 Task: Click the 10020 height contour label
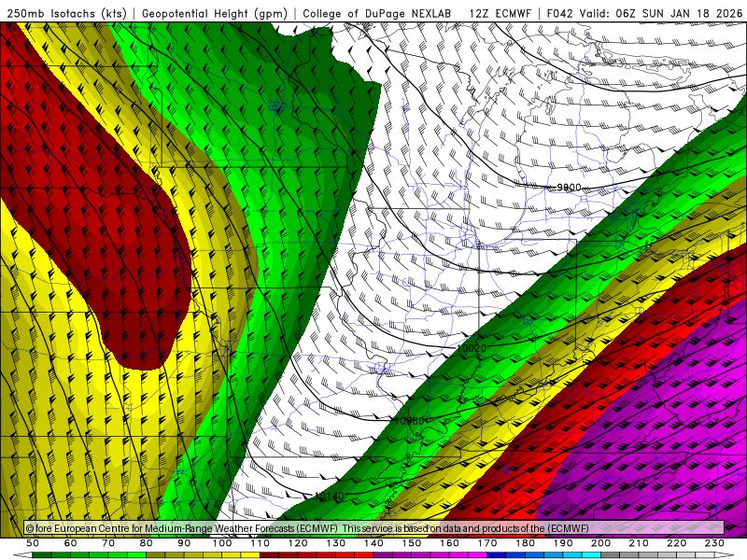pyautogui.click(x=472, y=348)
